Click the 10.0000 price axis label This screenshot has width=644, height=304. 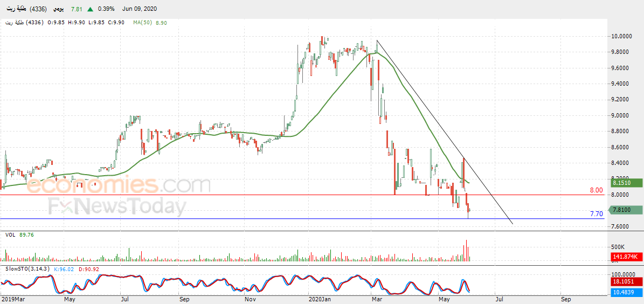point(622,36)
